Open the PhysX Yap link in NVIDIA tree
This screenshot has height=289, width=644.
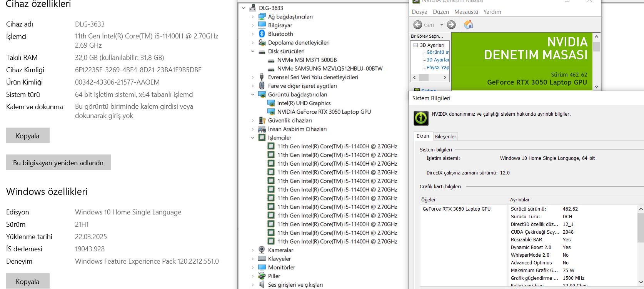point(437,68)
